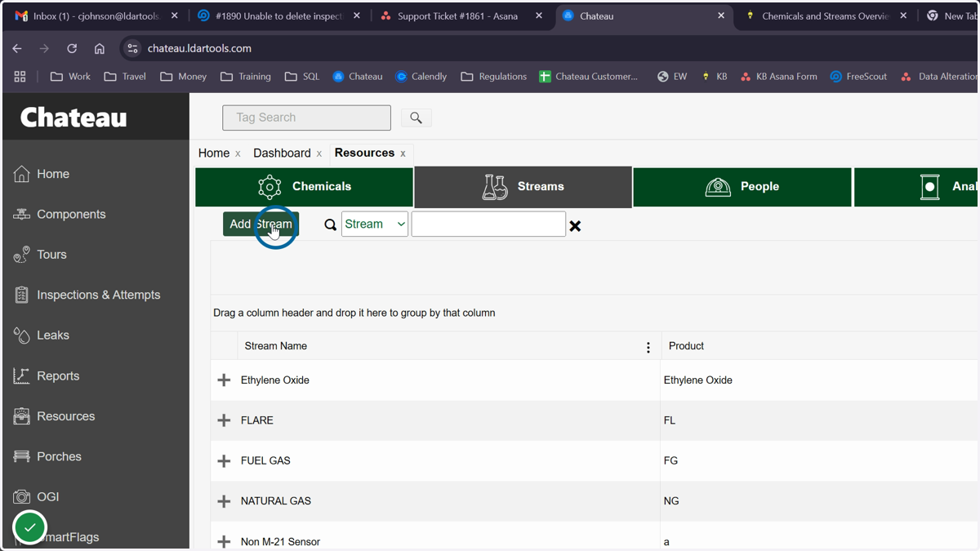Expand the FLARE stream row
The height and width of the screenshot is (551, 980).
pyautogui.click(x=224, y=420)
